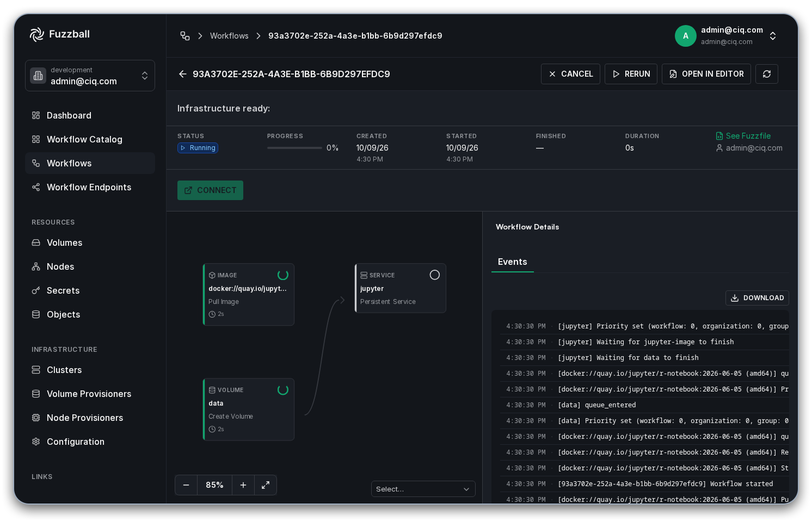Image resolution: width=812 pixels, height=522 pixels.
Task: Click the fit-to-screen expand icon
Action: [266, 485]
